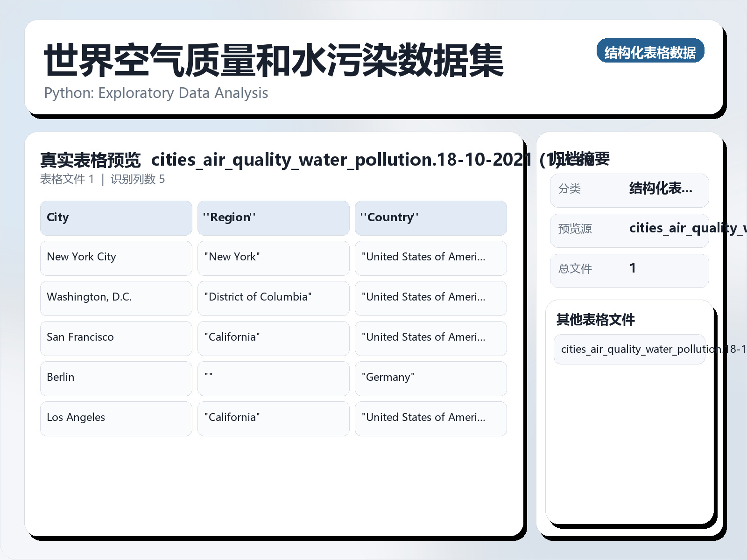Select the San Francisco row entry
Screen dimensions: 747x560
coord(116,338)
